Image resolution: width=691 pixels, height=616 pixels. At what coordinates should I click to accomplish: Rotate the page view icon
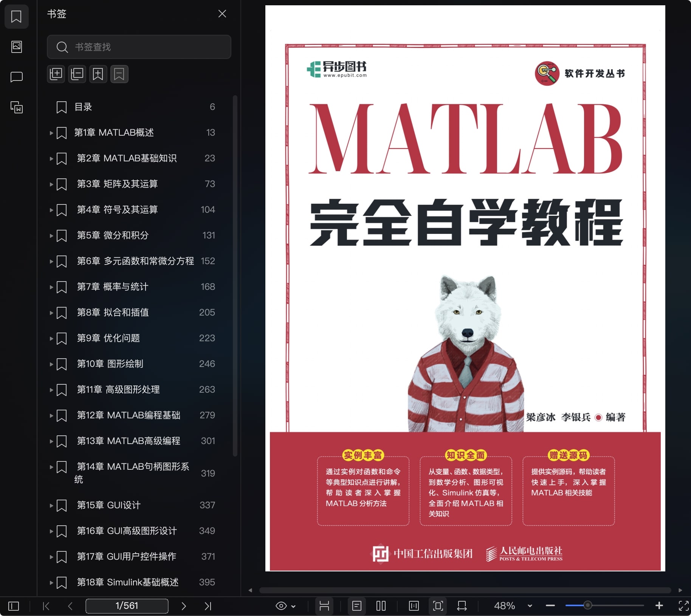[x=462, y=606]
